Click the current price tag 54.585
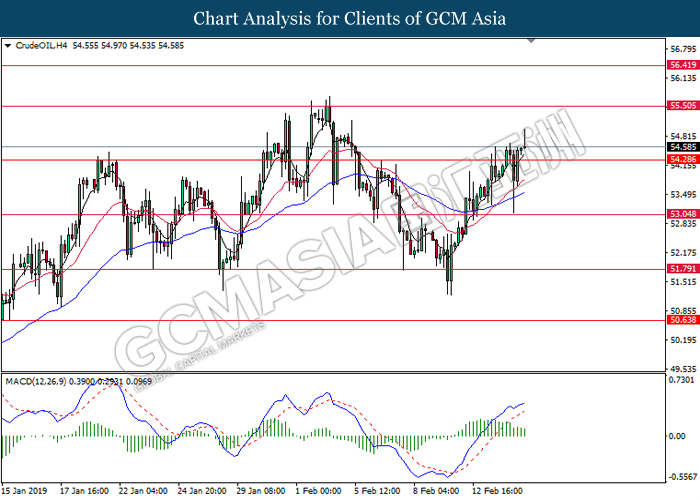The image size is (700, 500). coord(683,147)
